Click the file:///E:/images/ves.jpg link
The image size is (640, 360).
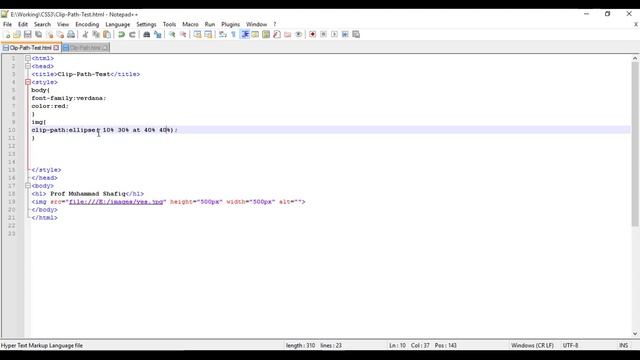[x=116, y=202]
